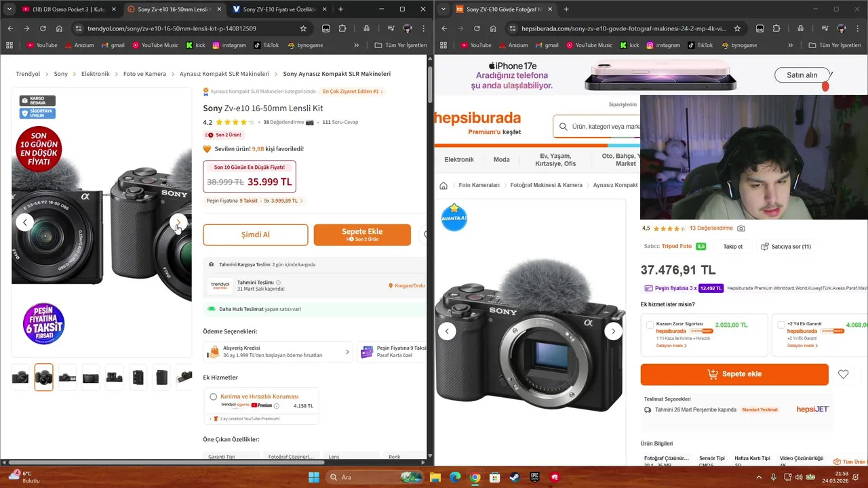Open kick bookmark in Hepsiburada window
Screen dimensions: 868x488
[x=629, y=45]
